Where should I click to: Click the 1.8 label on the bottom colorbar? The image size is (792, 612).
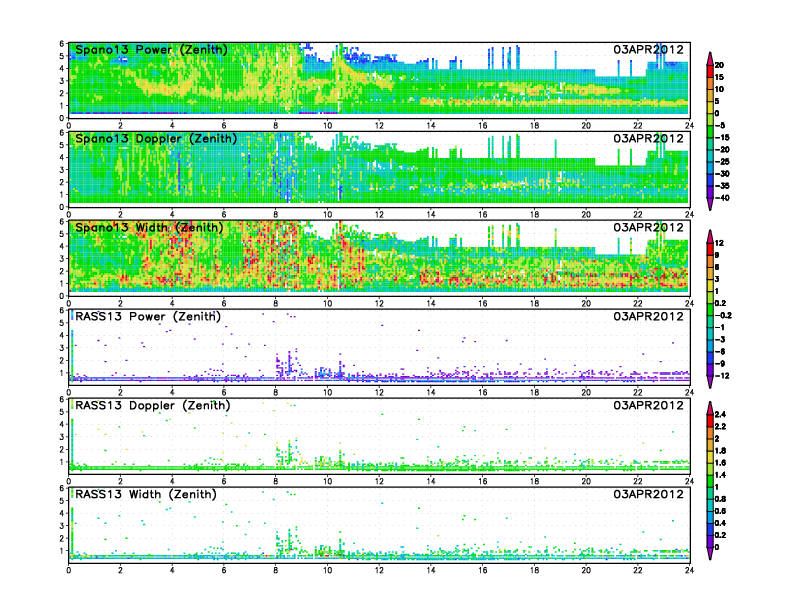[720, 450]
